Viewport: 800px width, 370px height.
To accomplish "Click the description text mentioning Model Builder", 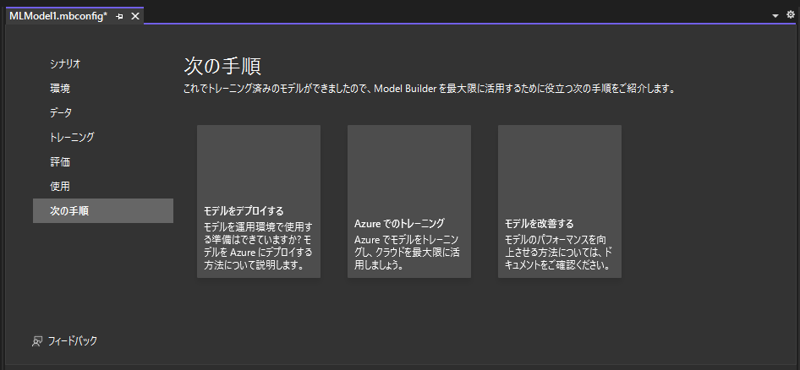I will [429, 89].
